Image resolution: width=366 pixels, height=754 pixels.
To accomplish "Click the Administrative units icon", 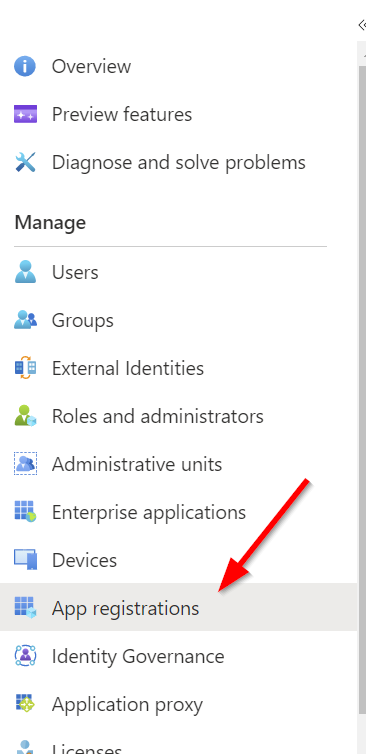I will coord(25,464).
